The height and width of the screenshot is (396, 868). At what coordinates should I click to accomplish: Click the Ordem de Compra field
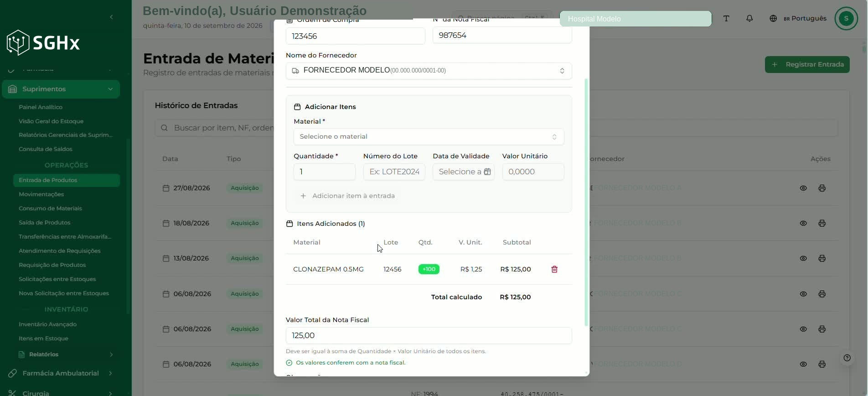(356, 36)
